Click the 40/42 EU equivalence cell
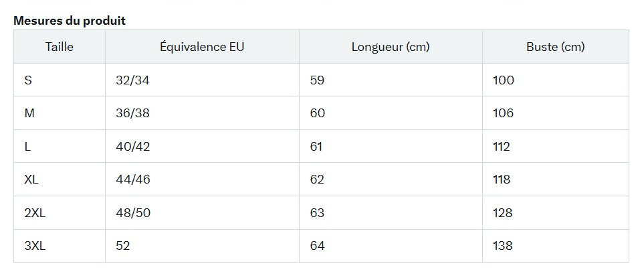The image size is (644, 274). coord(202,147)
